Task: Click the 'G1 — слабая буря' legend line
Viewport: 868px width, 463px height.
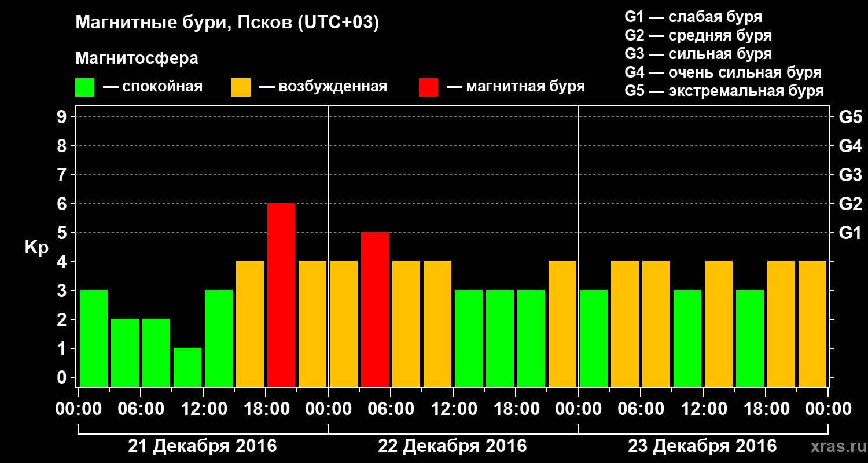Action: click(693, 17)
